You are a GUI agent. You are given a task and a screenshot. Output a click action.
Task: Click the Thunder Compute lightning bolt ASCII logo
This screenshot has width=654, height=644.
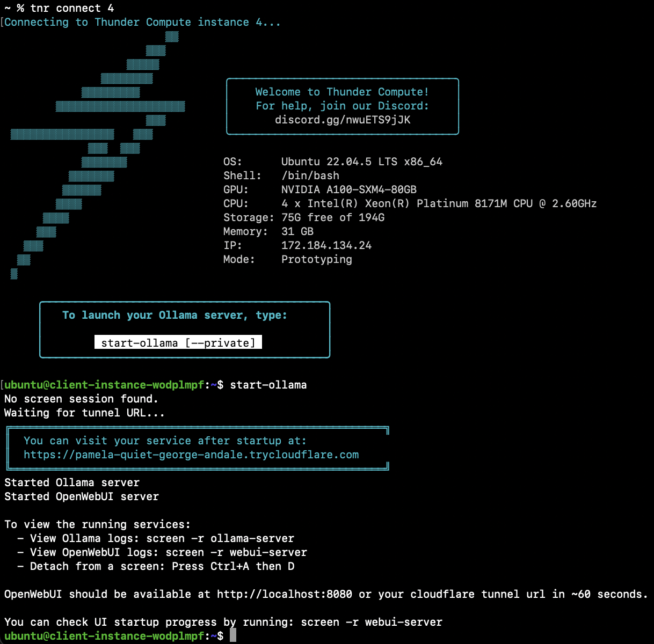tap(98, 155)
